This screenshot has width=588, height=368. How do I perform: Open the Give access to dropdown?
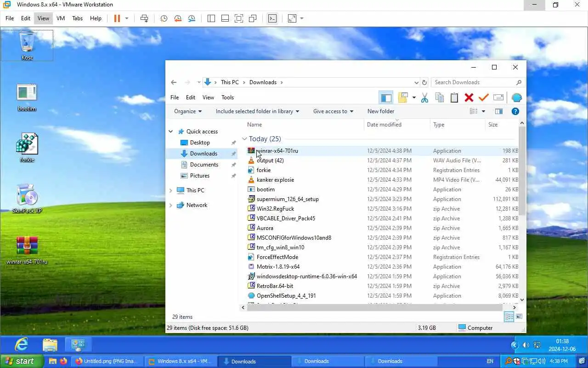[x=333, y=111]
